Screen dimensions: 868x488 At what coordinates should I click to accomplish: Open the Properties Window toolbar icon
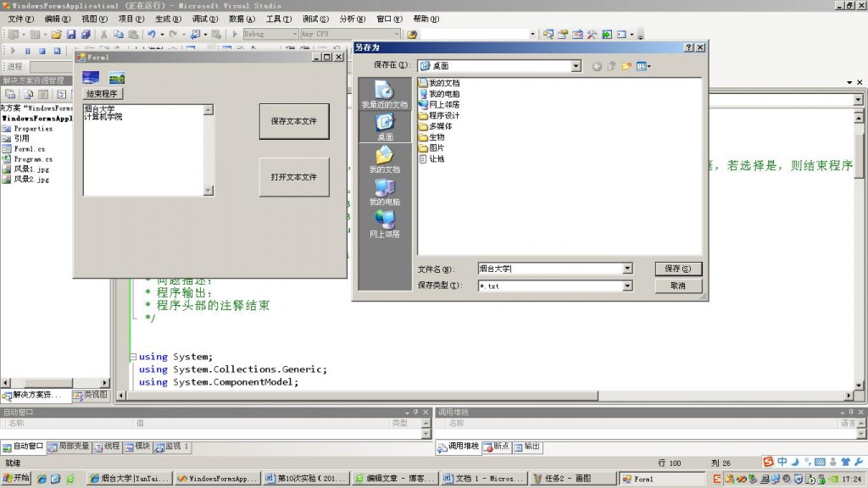point(563,34)
